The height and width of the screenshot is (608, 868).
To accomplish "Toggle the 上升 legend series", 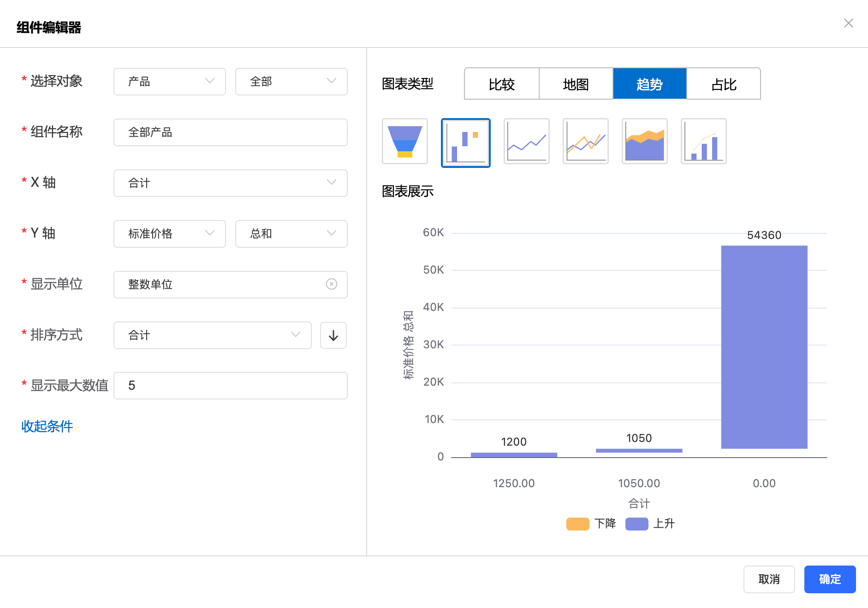I will click(x=650, y=524).
